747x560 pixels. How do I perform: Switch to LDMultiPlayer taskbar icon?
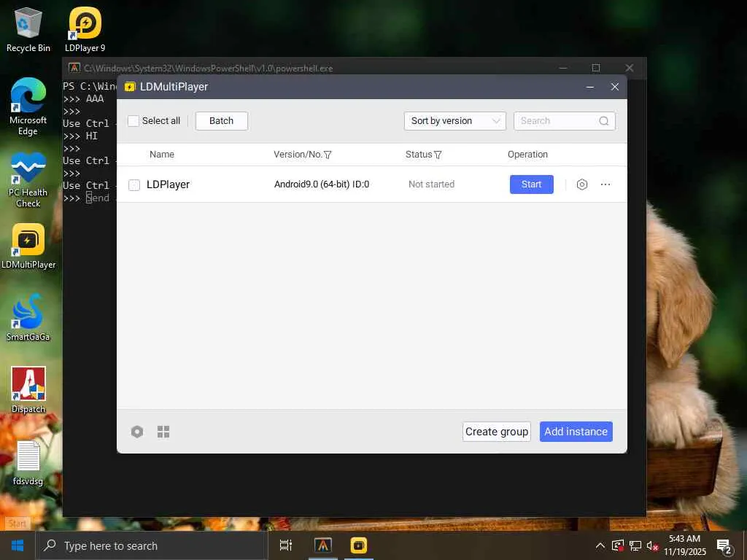[359, 545]
